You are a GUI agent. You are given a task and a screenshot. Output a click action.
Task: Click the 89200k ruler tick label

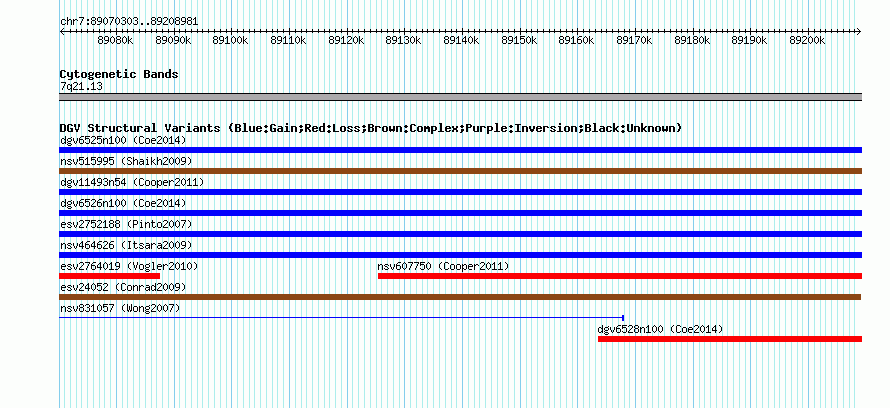tap(808, 40)
